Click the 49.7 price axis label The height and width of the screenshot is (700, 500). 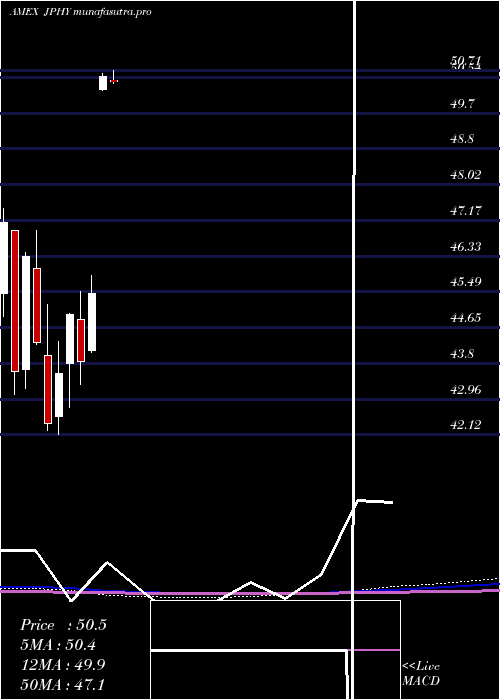tap(462, 104)
